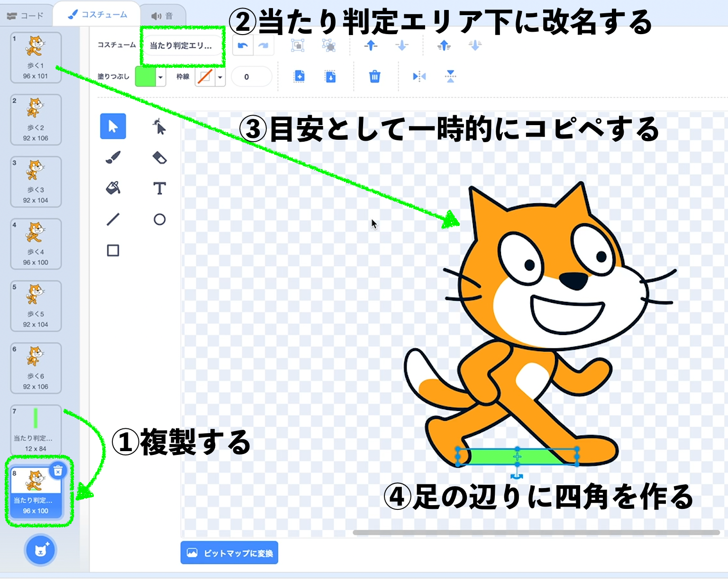
Task: Click the Group objects icon
Action: click(298, 45)
